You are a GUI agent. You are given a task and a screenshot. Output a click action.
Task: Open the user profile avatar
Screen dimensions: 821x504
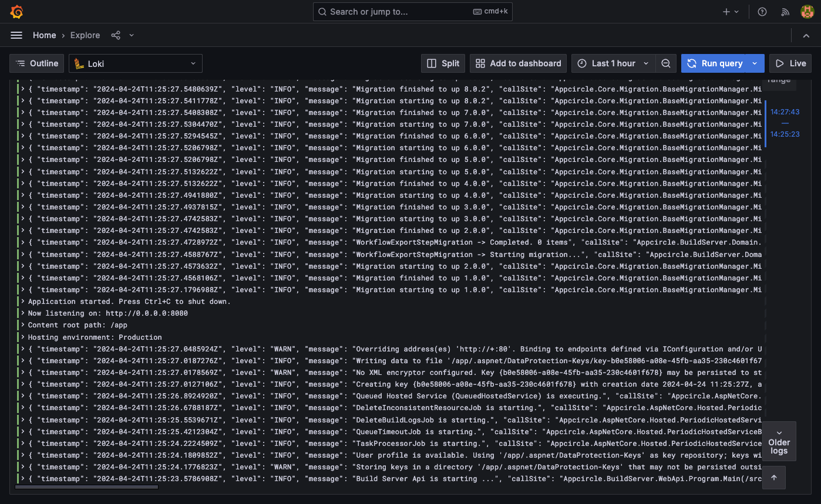click(807, 12)
